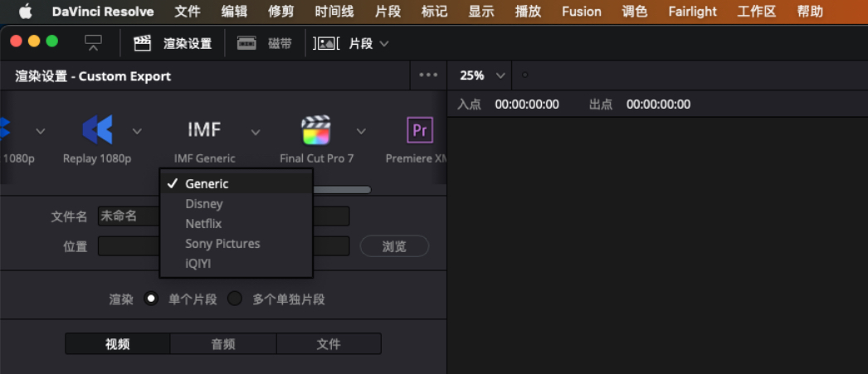Open the 帮助 menu
The image size is (868, 374).
tap(810, 12)
